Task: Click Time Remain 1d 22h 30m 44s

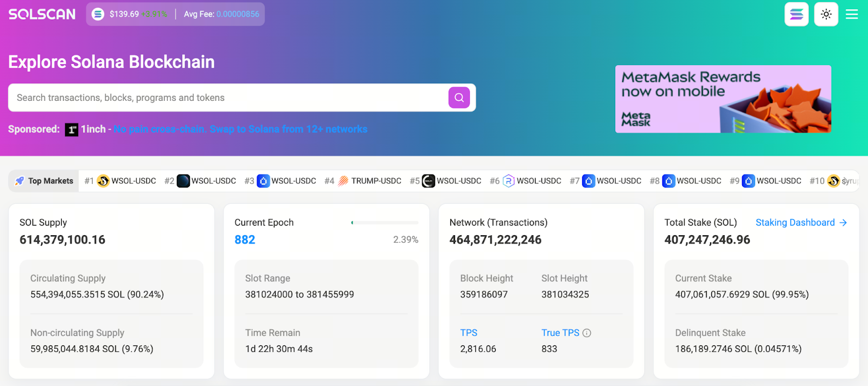Action: tap(279, 349)
